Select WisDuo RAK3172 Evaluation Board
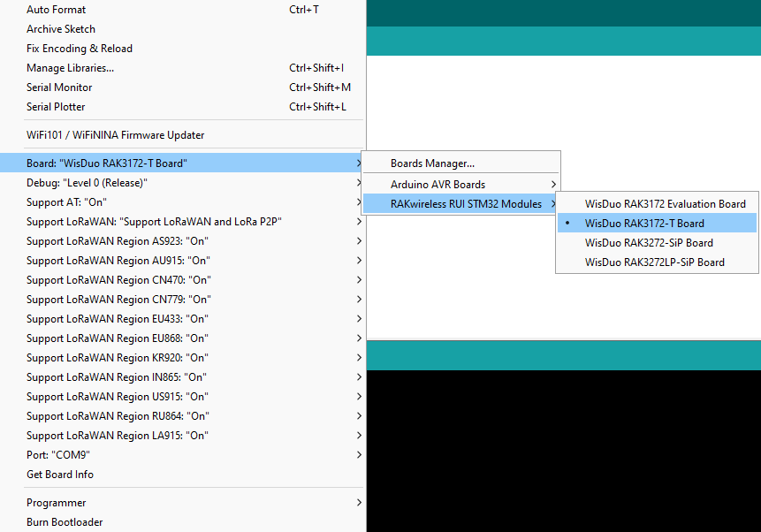 click(665, 204)
